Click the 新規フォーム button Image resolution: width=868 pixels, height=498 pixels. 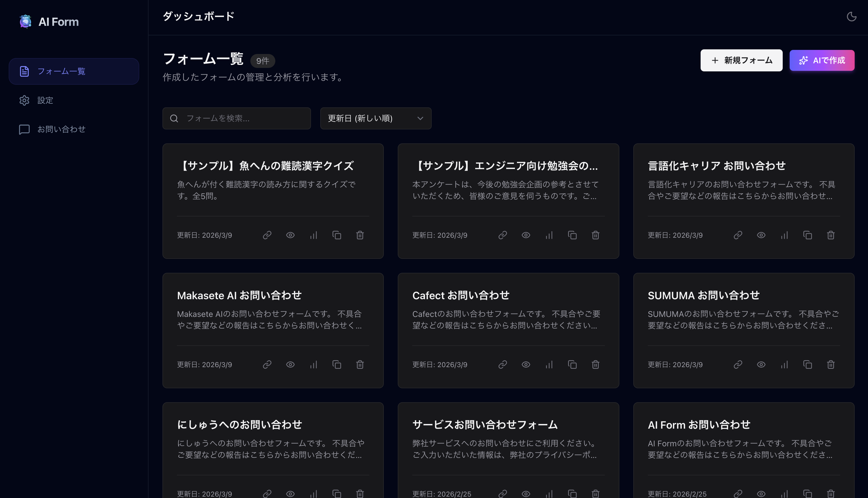click(741, 61)
